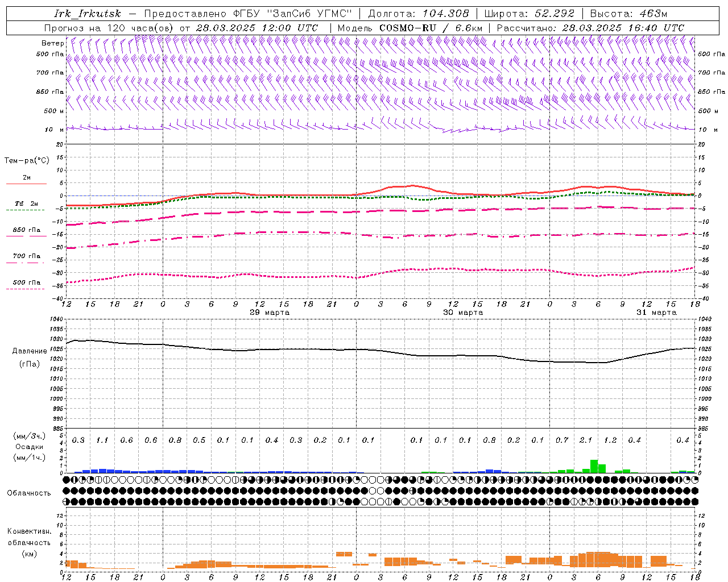The height and width of the screenshot is (582, 728).
Task: Click the precipitation value 2.1
Action: click(x=586, y=440)
